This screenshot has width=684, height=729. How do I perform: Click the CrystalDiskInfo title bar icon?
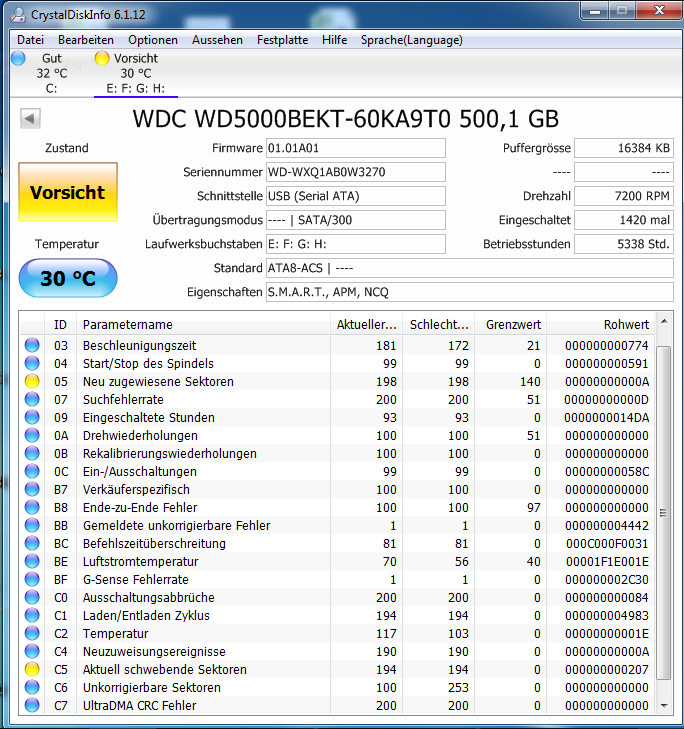coord(18,15)
